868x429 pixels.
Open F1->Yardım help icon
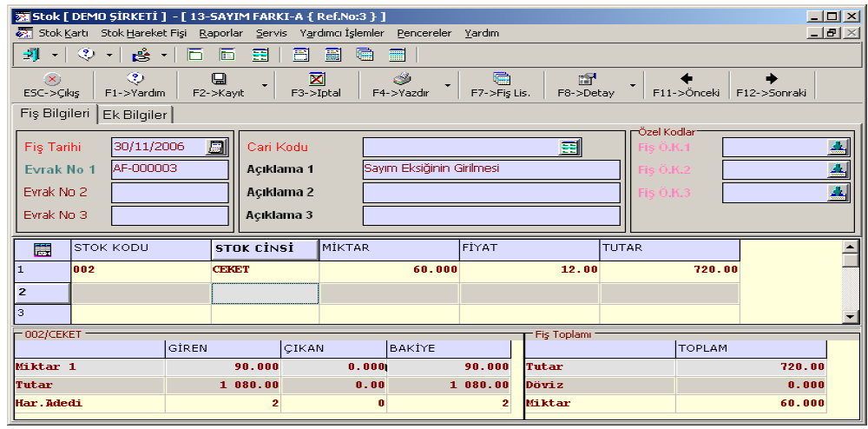tap(135, 80)
